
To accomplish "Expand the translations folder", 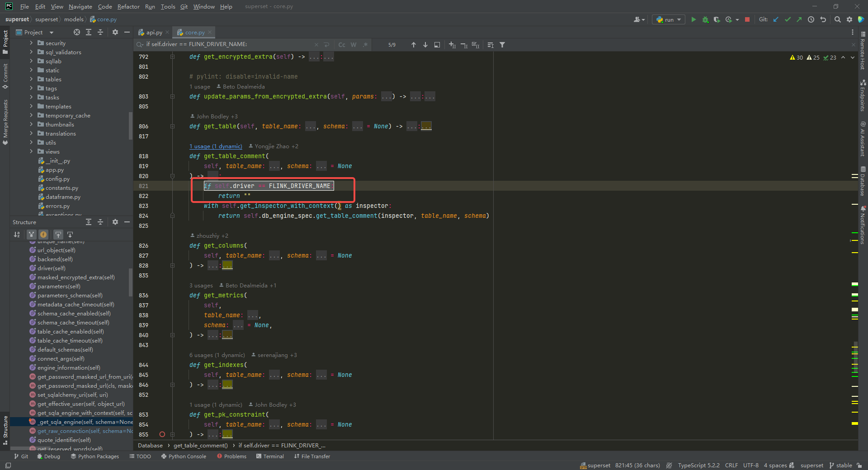I will point(31,133).
